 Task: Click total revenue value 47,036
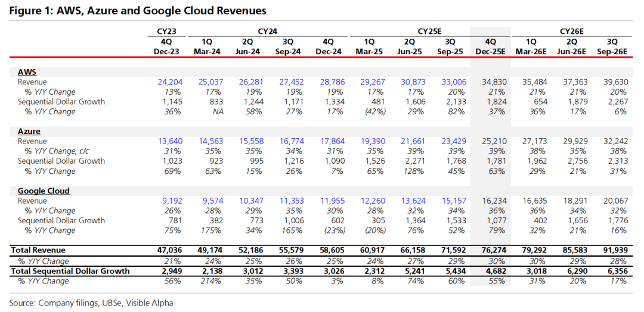point(169,250)
